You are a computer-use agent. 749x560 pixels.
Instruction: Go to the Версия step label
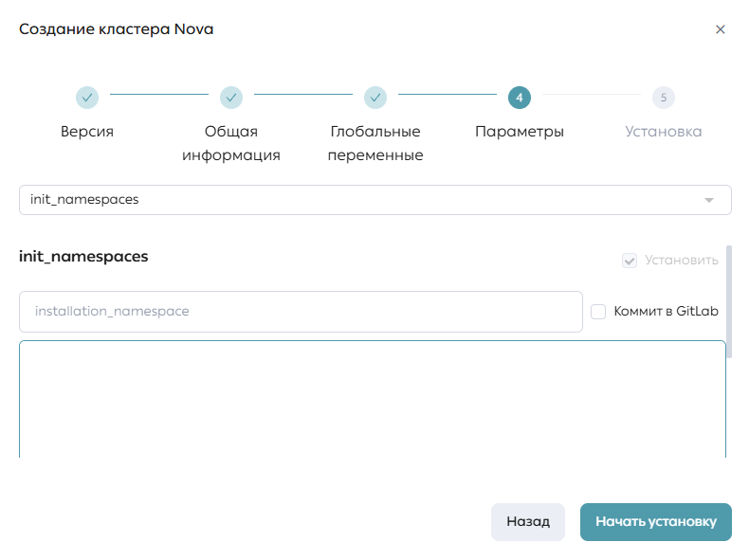pyautogui.click(x=87, y=132)
